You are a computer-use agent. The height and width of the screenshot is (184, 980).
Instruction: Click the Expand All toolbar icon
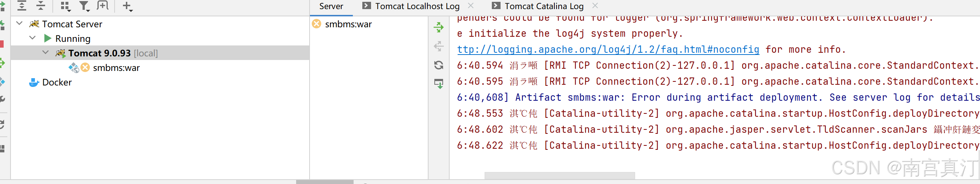22,6
